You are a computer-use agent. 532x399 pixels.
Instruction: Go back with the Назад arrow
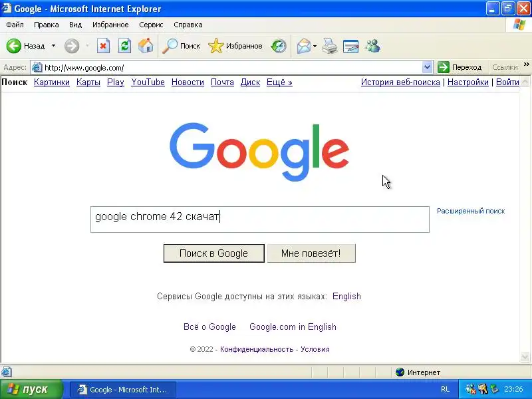pyautogui.click(x=26, y=46)
